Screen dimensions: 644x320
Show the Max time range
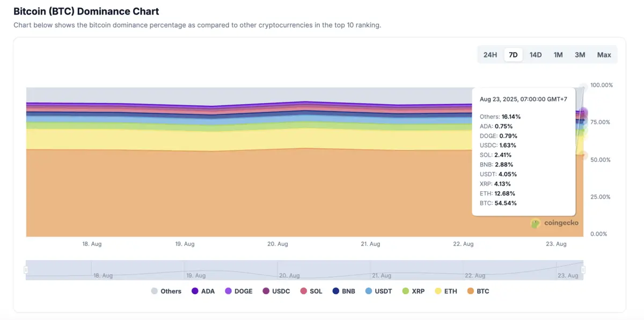tap(604, 55)
